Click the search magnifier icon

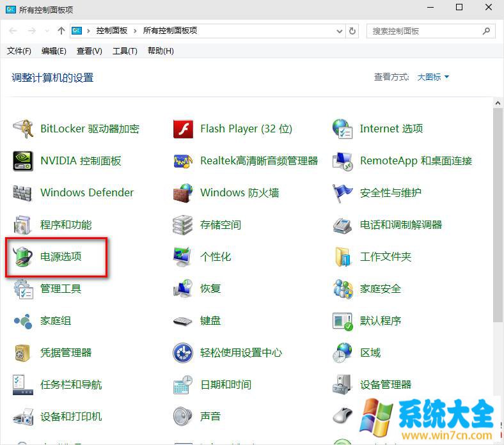(486, 31)
